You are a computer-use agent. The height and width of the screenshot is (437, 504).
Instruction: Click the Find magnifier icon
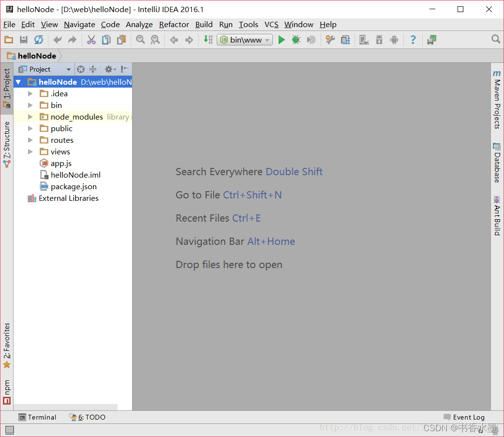pos(140,40)
